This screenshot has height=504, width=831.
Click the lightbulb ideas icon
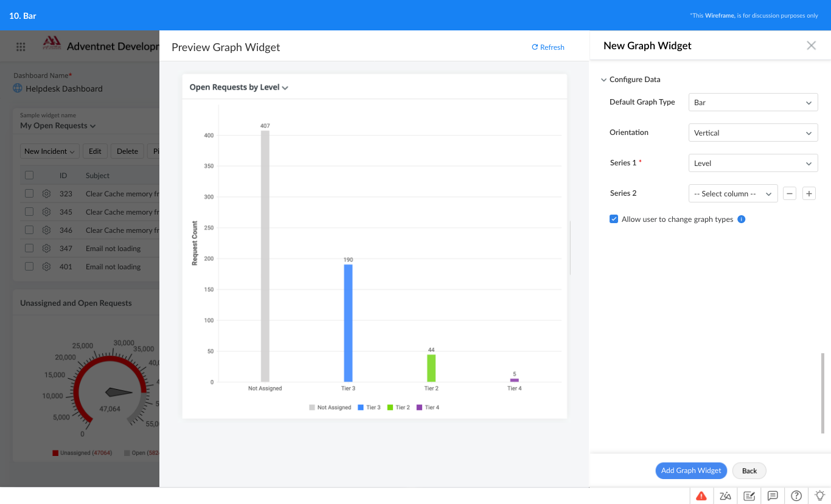pyautogui.click(x=819, y=495)
